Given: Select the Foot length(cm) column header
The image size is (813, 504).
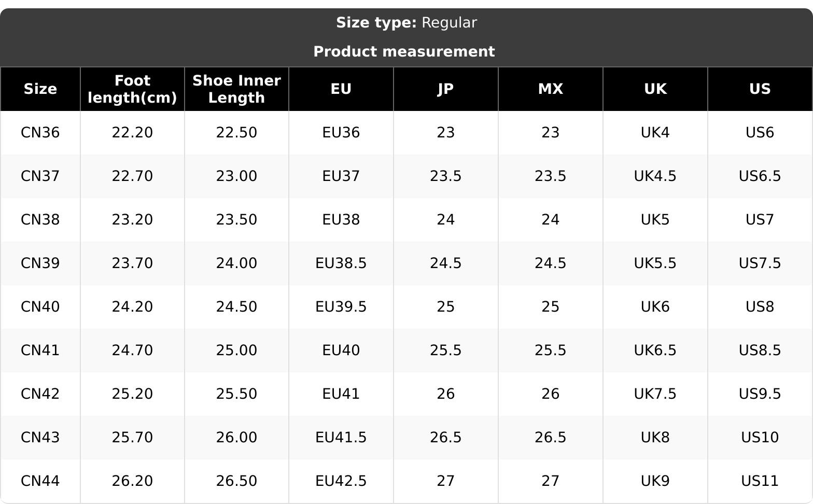Looking at the screenshot, I should pyautogui.click(x=132, y=89).
